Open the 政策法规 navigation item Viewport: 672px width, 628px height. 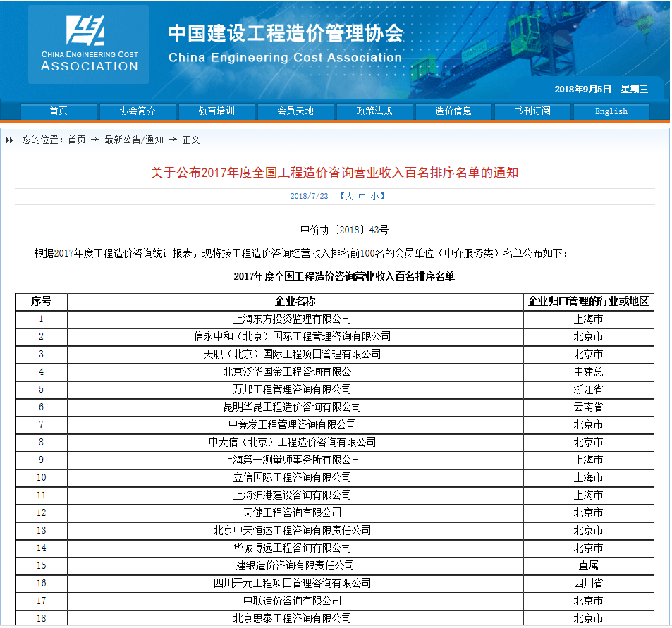coord(374,111)
